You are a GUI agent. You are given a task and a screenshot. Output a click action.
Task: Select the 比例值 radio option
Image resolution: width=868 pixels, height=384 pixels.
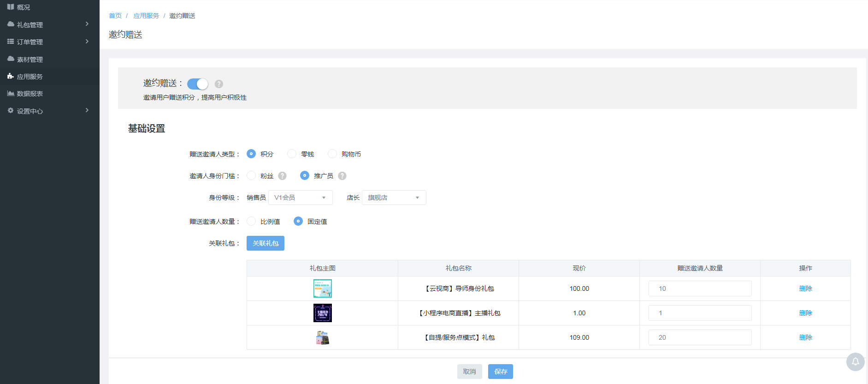click(x=251, y=222)
